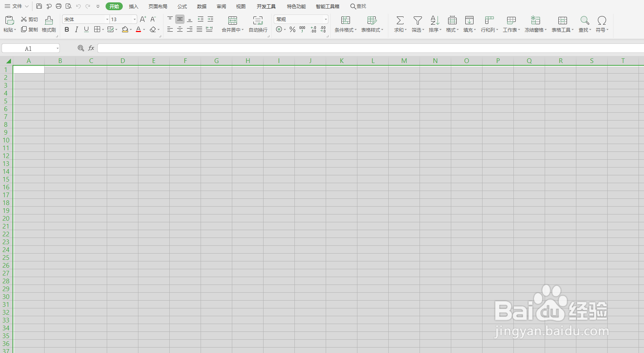Click the 符号 symbol icon

[x=602, y=20]
